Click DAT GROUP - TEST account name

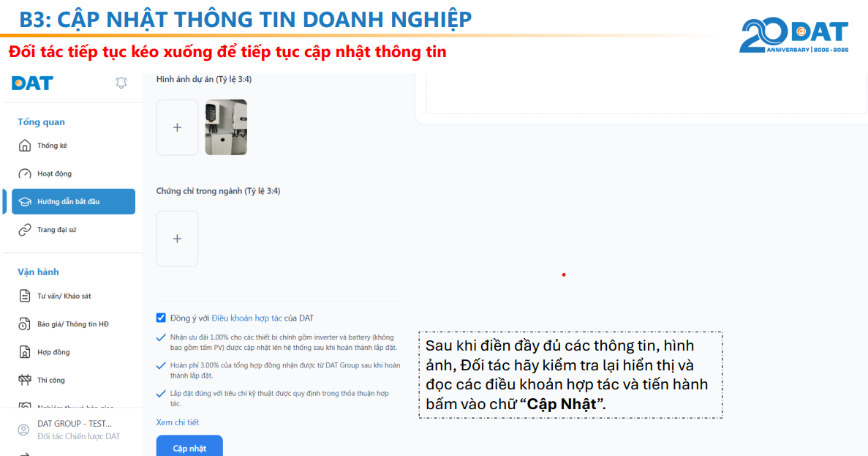click(75, 424)
